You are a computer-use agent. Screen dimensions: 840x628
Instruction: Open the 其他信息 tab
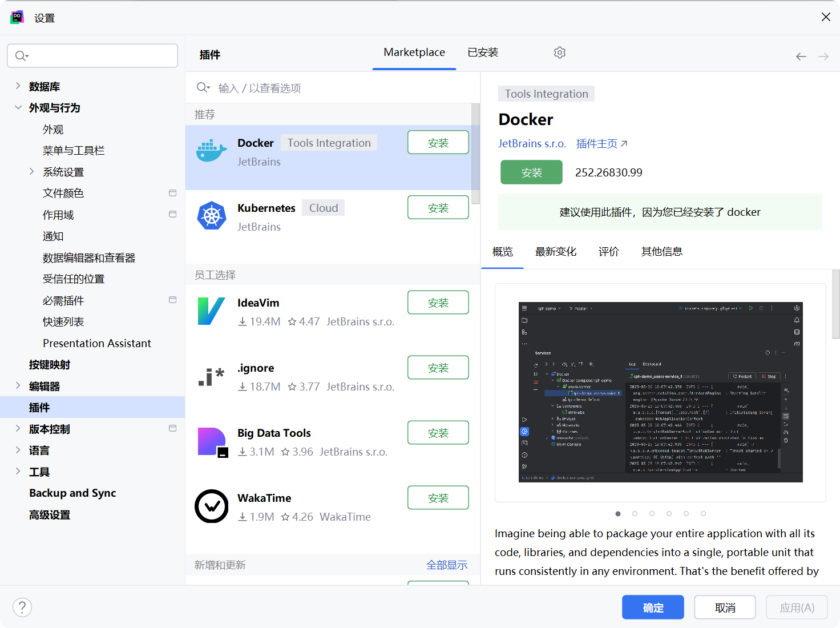[662, 252]
